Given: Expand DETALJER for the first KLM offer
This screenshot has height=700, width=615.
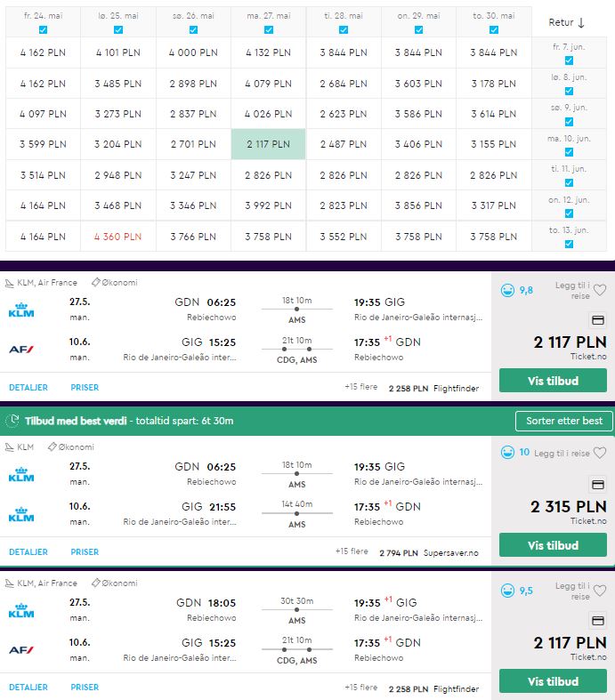Looking at the screenshot, I should point(28,388).
